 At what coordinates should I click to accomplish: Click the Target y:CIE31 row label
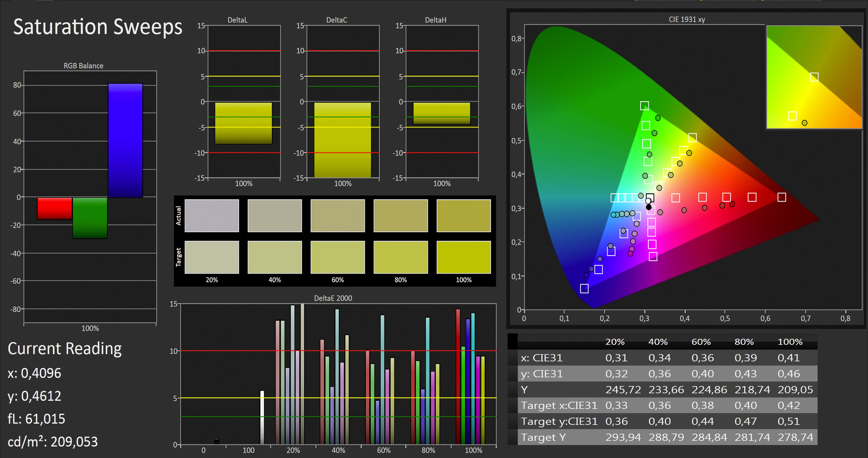coord(559,421)
